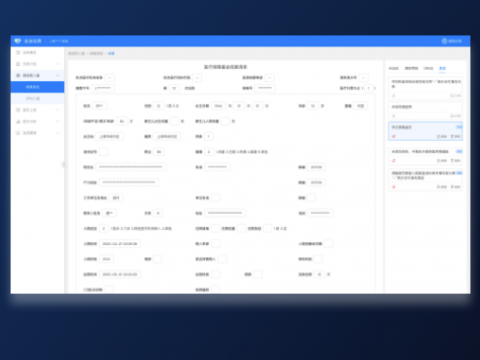Click the edit icon on the highlighted card
This screenshot has width=480, height=360.
pos(439,137)
